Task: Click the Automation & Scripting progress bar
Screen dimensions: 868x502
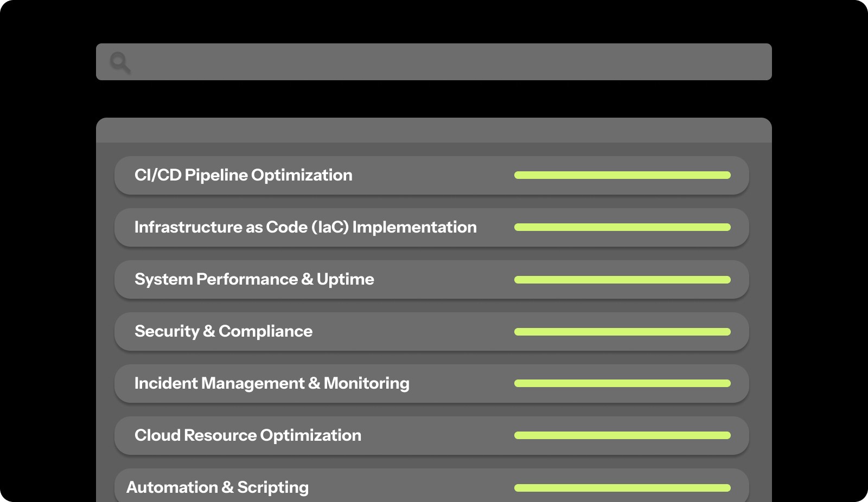Action: pyautogui.click(x=622, y=487)
